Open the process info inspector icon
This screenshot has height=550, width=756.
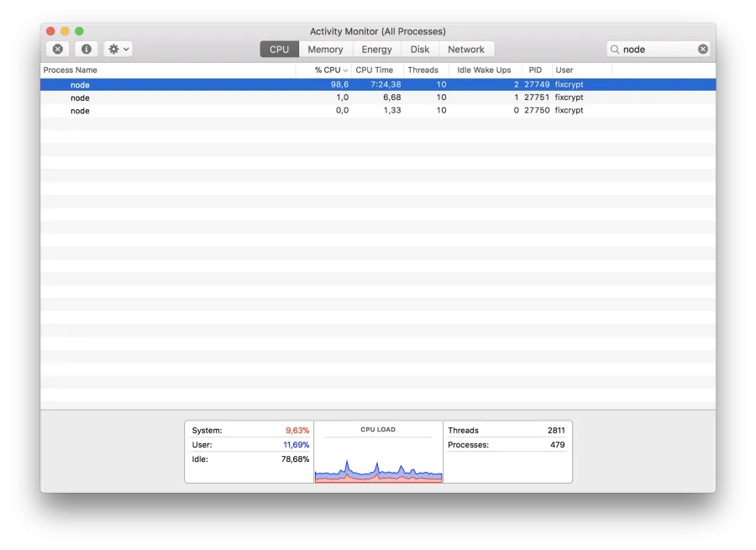coord(87,50)
